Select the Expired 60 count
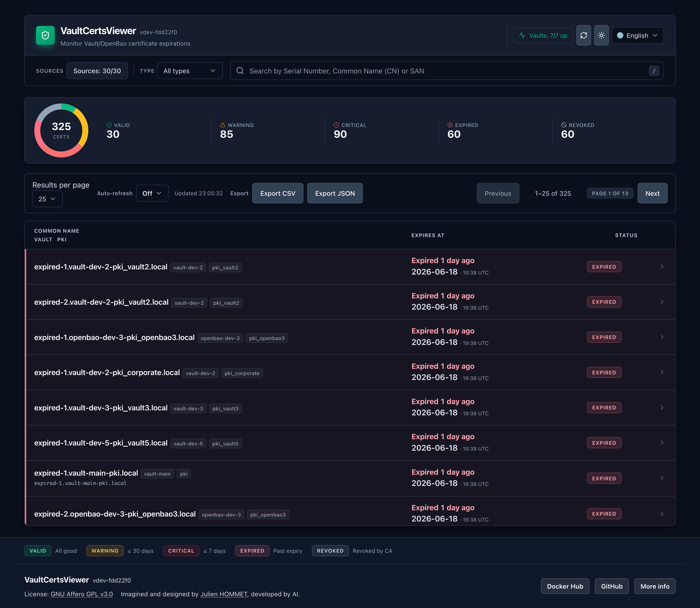 point(454,134)
